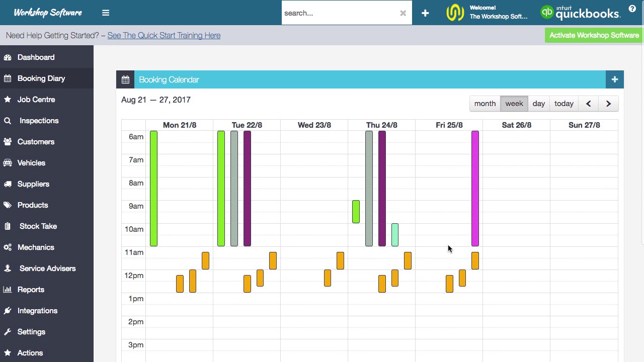Click the Vehicles car icon

8,163
